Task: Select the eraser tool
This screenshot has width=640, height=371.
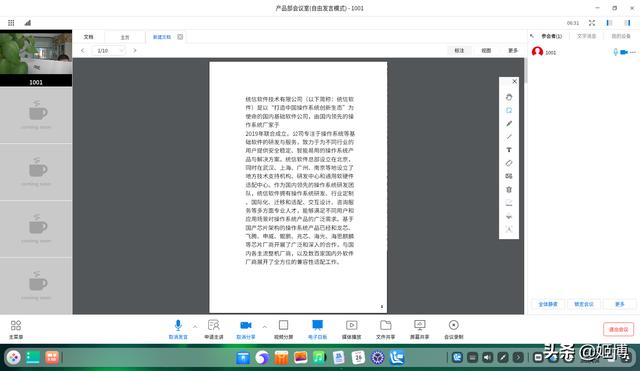Action: click(509, 163)
